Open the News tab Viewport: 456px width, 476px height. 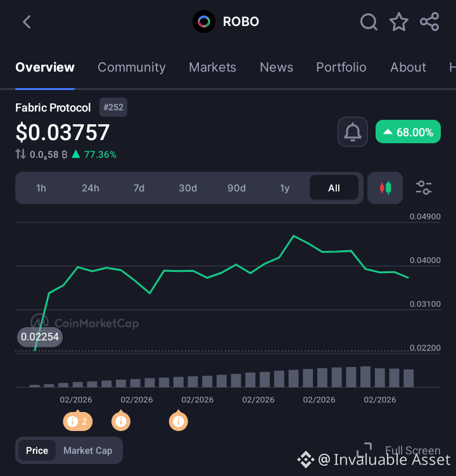[x=276, y=67]
